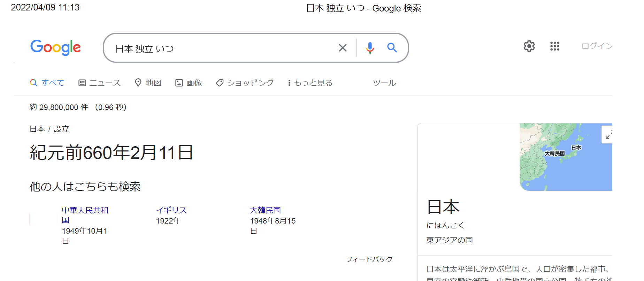Open the 大韓民国 related link
Viewport: 644px width, 281px height.
(x=265, y=210)
